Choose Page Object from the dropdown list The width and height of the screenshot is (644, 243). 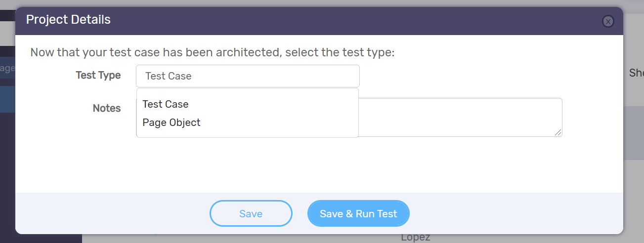pos(172,122)
